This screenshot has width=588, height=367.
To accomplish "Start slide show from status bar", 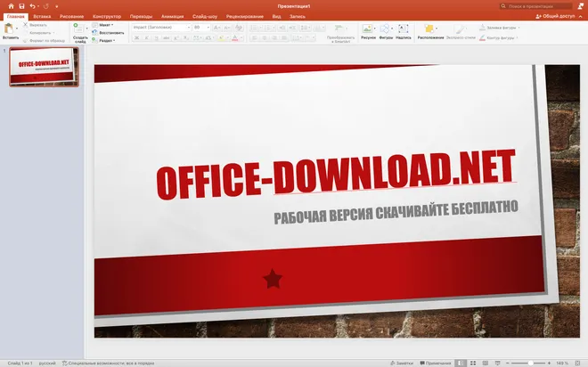I will coord(498,363).
